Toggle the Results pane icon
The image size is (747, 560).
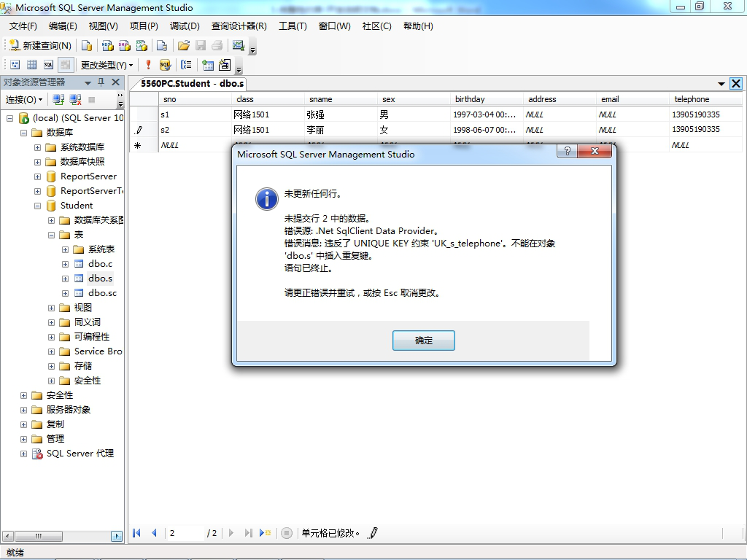[65, 65]
